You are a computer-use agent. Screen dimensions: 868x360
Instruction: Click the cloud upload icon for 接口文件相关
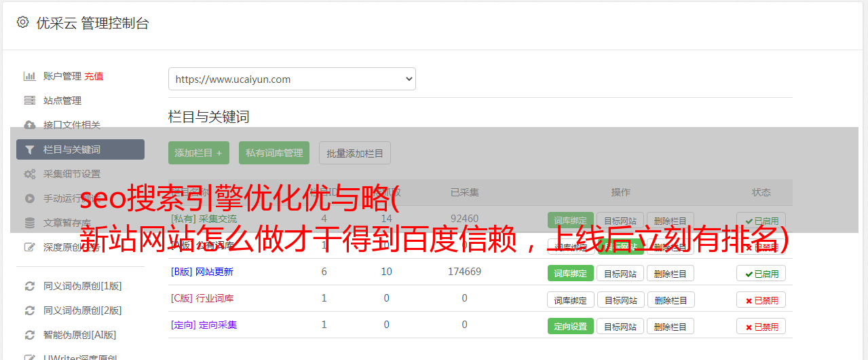[x=29, y=125]
